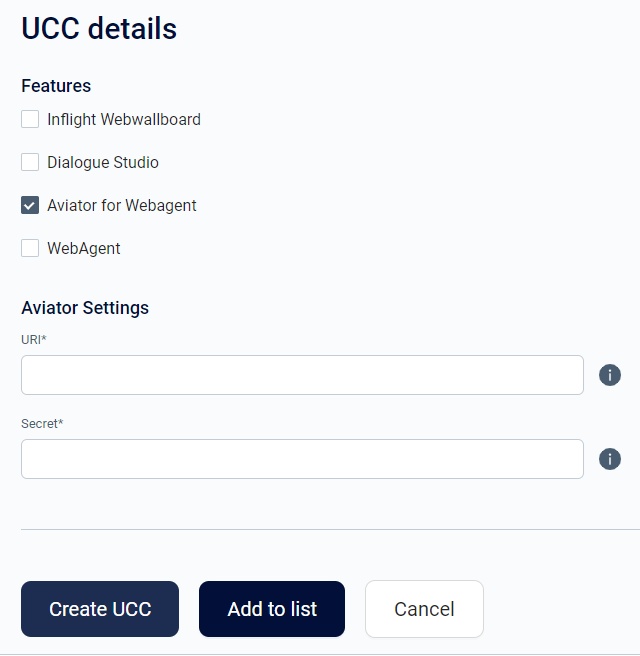Enable the Inflight Webwallboard checkbox
640x656 pixels.
point(30,119)
